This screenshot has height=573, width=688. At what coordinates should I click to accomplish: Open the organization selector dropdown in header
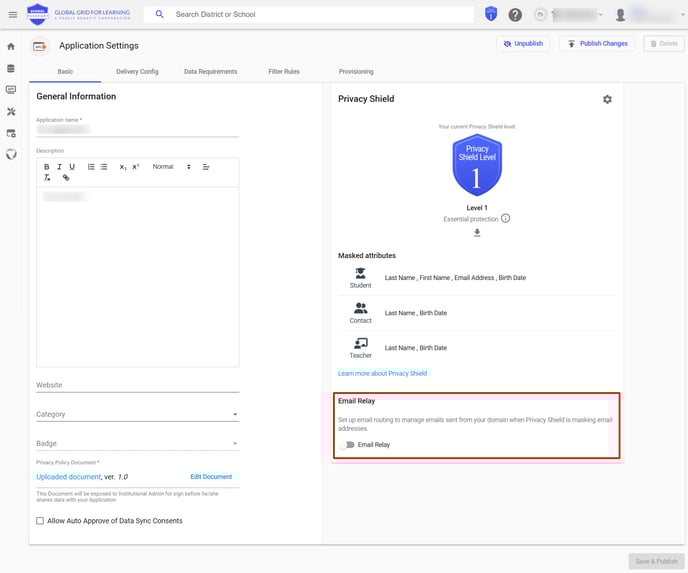click(577, 14)
